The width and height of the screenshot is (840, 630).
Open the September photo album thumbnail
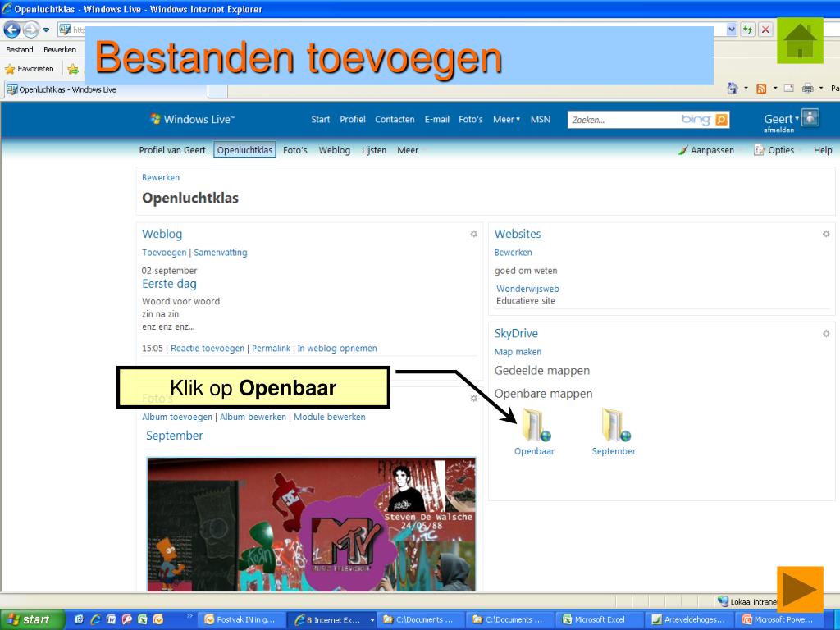pos(311,524)
